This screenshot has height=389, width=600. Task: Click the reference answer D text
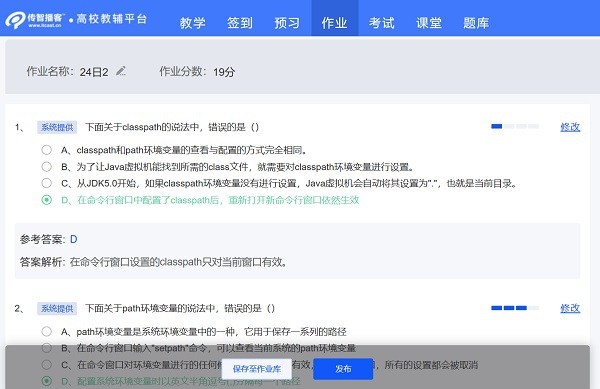click(74, 239)
